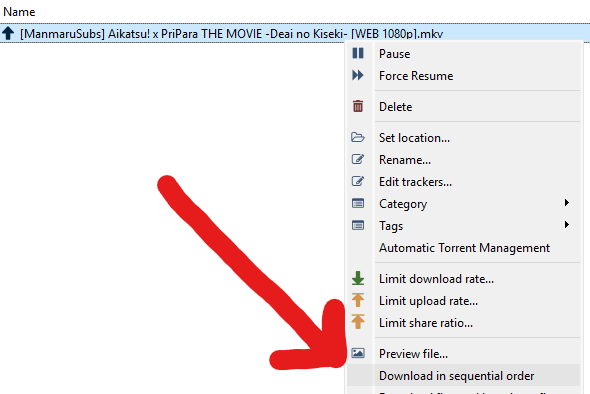Click the Pause icon in context menu
590x394 pixels.
click(x=358, y=53)
